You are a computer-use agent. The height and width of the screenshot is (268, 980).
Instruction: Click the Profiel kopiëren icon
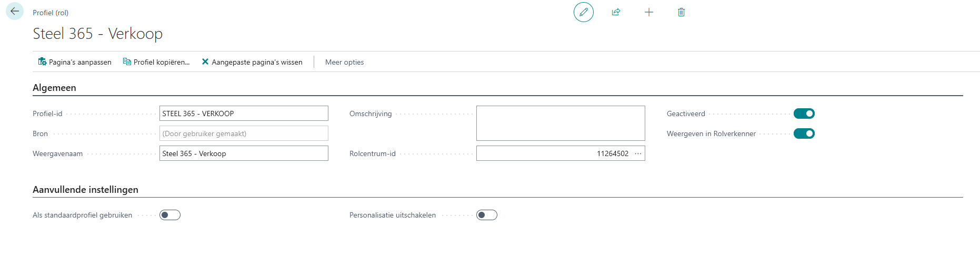[x=127, y=62]
